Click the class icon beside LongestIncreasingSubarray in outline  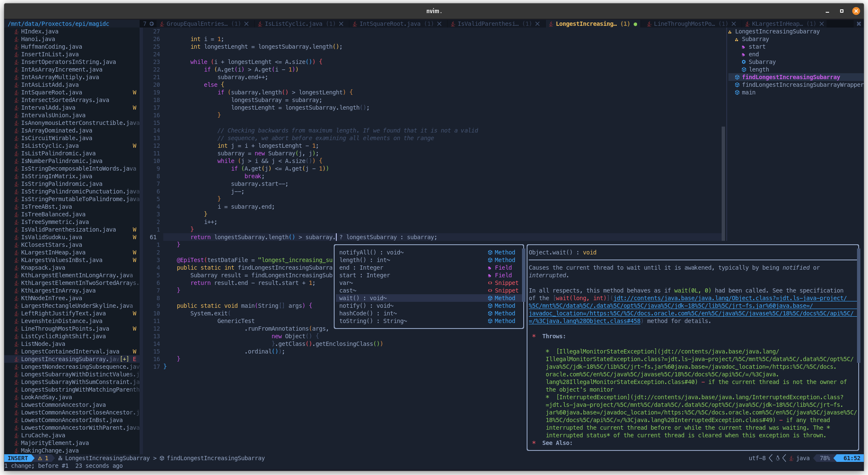point(730,32)
